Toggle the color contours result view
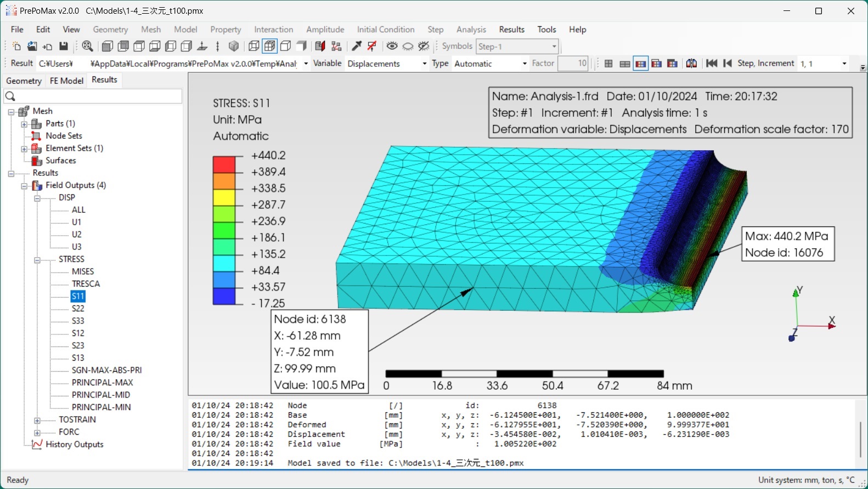Viewport: 868px width, 489px height. coord(641,64)
